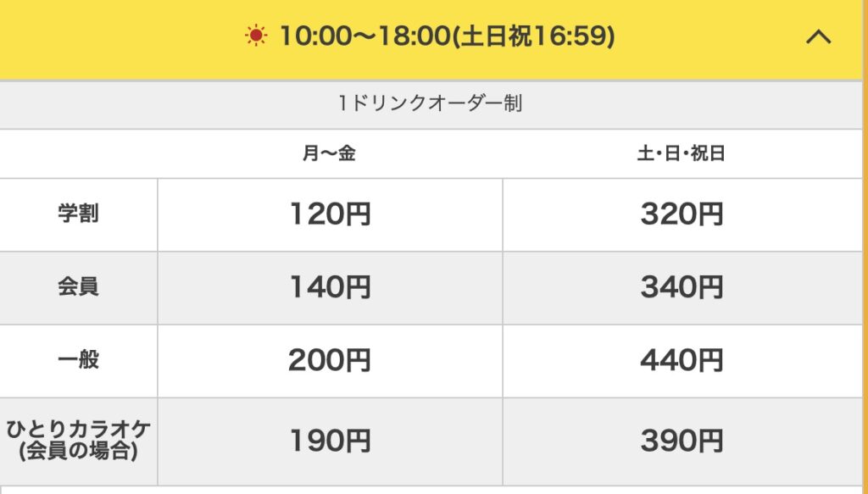Select the 月～金 column header

click(331, 153)
